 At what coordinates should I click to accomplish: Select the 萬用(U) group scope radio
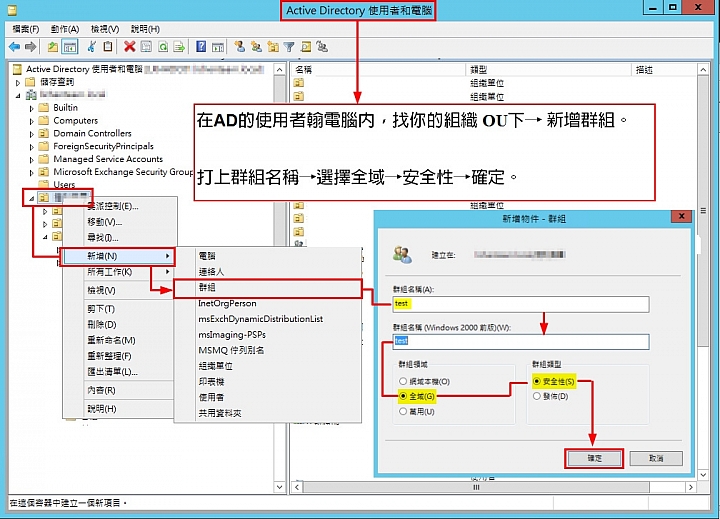tap(403, 412)
